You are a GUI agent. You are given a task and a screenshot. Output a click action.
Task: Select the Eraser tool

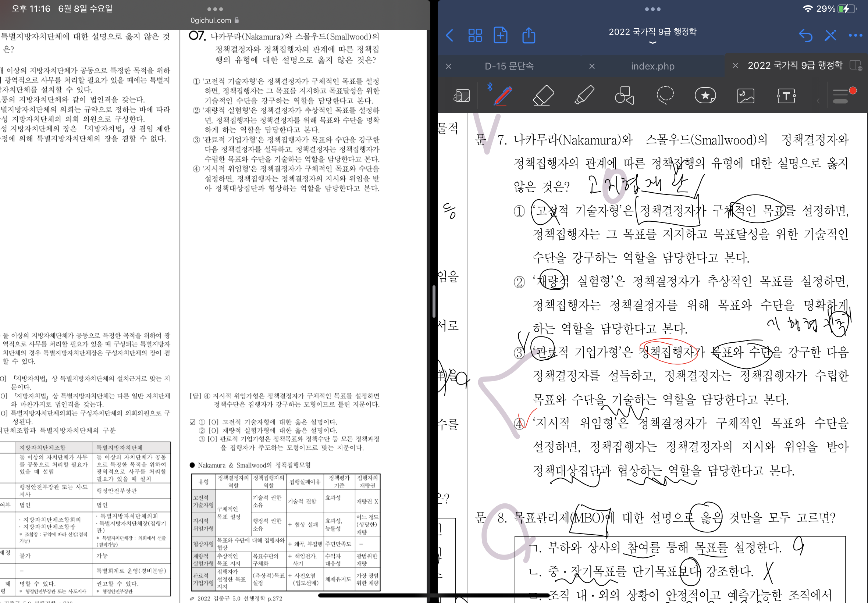pyautogui.click(x=543, y=95)
